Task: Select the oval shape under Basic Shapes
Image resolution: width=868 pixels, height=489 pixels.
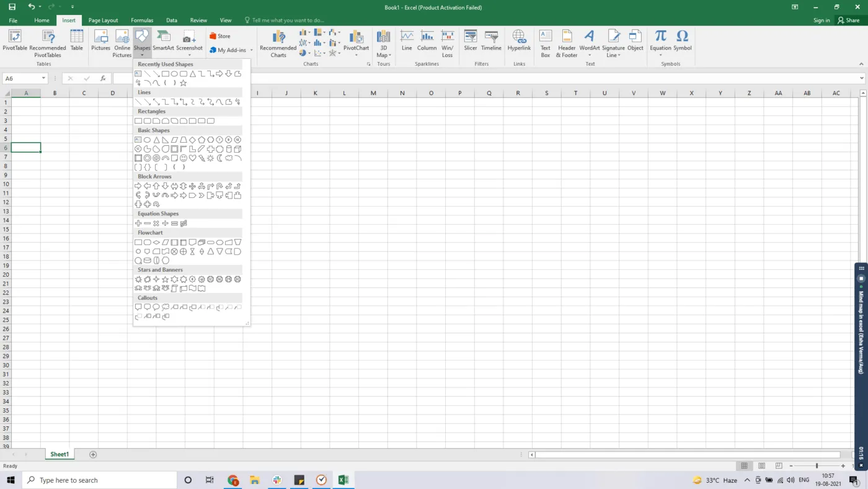Action: tap(147, 139)
